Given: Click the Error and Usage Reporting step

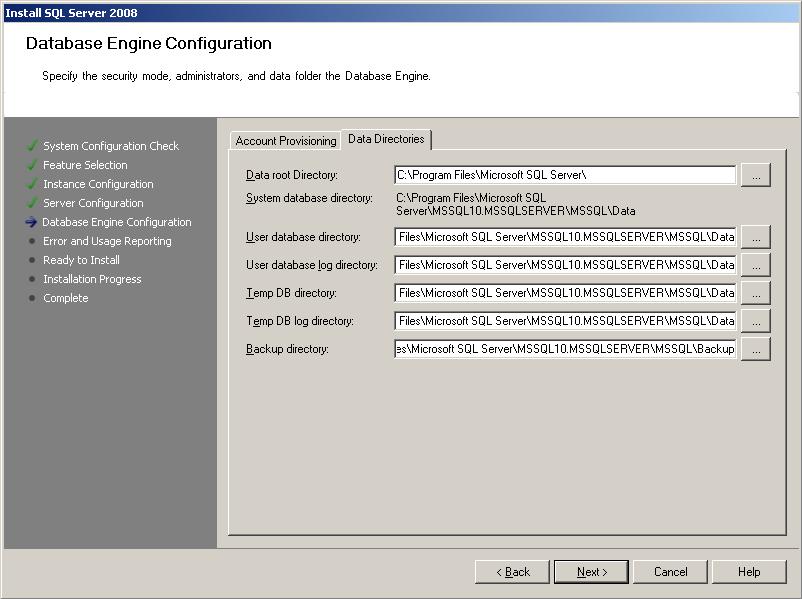Looking at the screenshot, I should 107,241.
